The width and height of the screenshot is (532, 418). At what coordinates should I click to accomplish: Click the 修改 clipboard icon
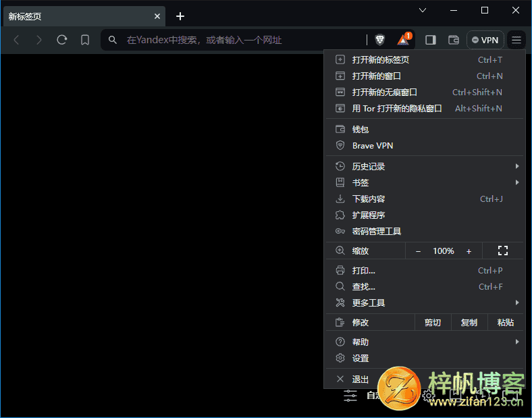[x=340, y=322]
